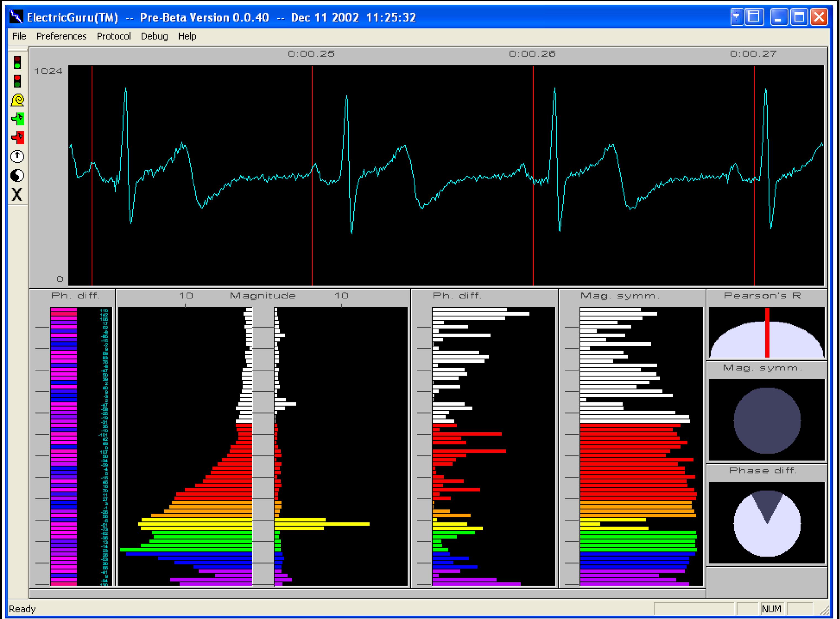Click the red marker line at 0:00.25
840x619 pixels.
click(312, 175)
